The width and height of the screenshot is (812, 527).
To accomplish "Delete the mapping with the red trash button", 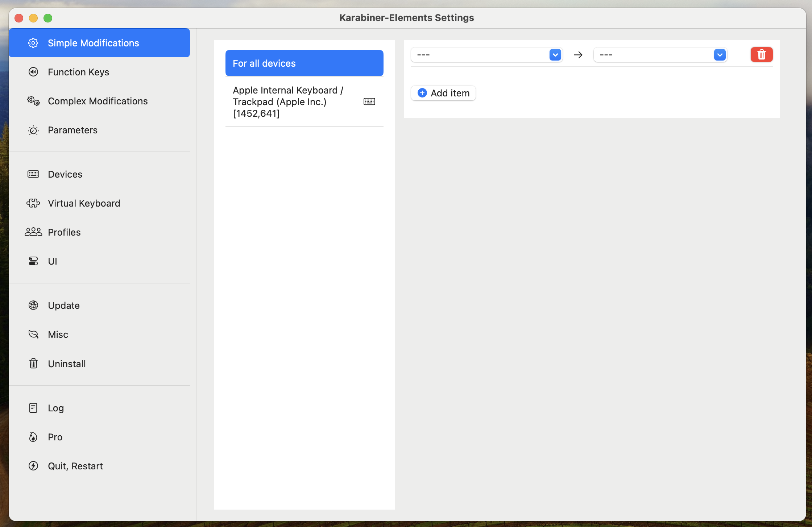I will [x=762, y=54].
